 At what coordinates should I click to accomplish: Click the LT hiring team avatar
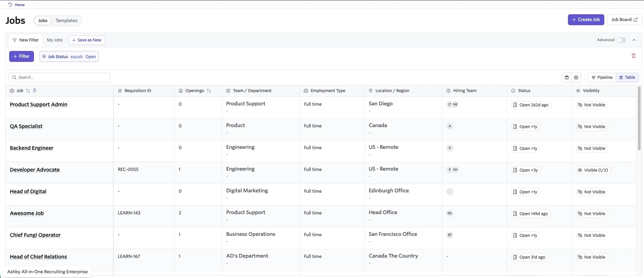click(x=450, y=104)
